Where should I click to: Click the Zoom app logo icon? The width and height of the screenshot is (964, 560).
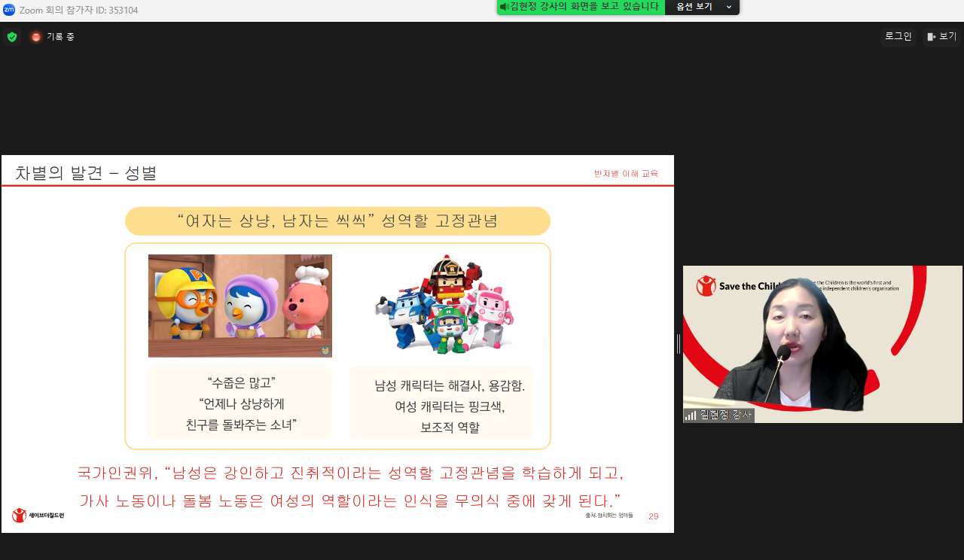point(9,10)
